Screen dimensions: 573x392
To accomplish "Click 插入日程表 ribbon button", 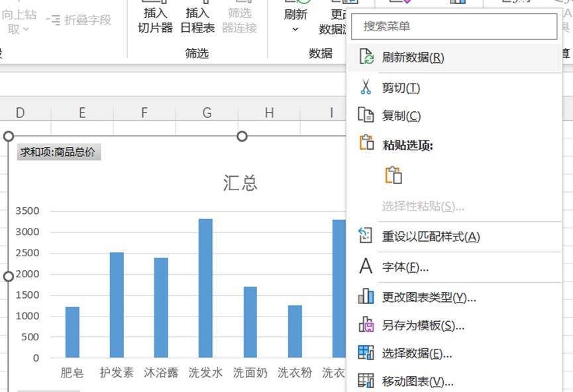I will (197, 17).
